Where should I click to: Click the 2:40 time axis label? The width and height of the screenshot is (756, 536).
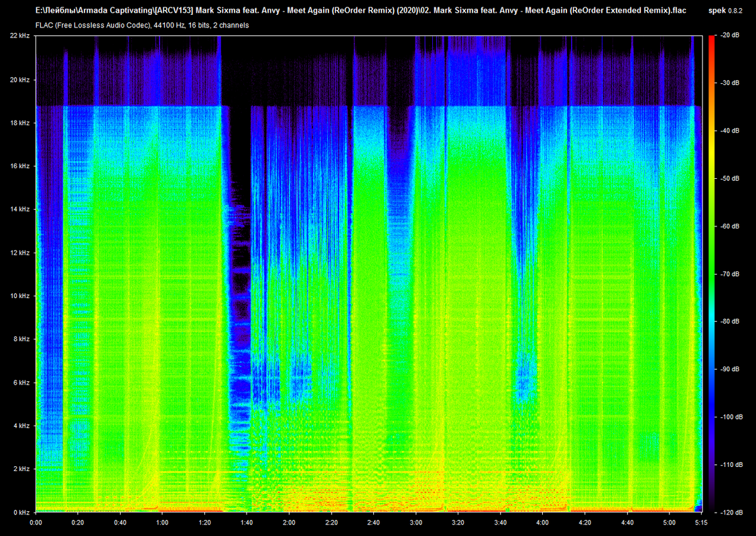[374, 523]
